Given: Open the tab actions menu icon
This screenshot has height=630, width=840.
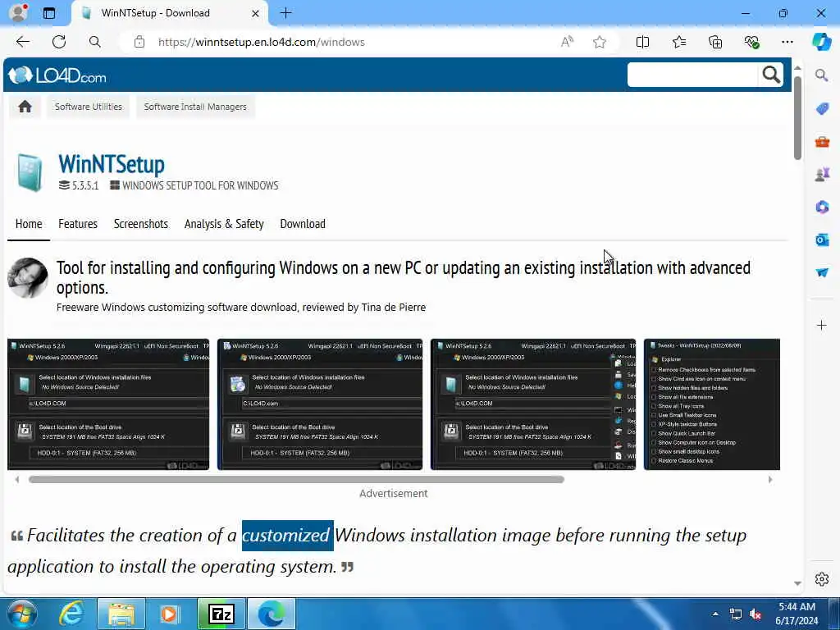Looking at the screenshot, I should (49, 13).
